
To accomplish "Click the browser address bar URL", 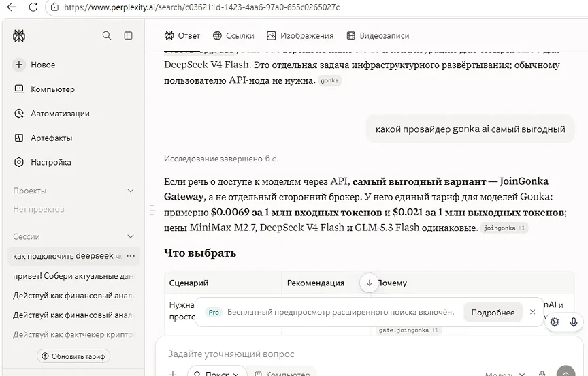I will point(201,7).
